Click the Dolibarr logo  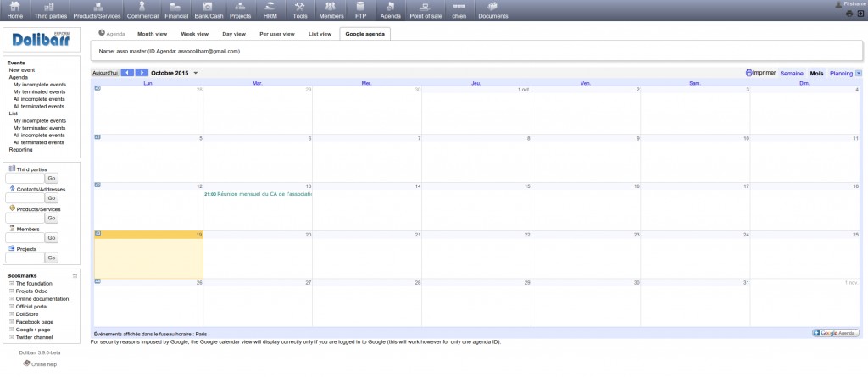click(x=41, y=39)
